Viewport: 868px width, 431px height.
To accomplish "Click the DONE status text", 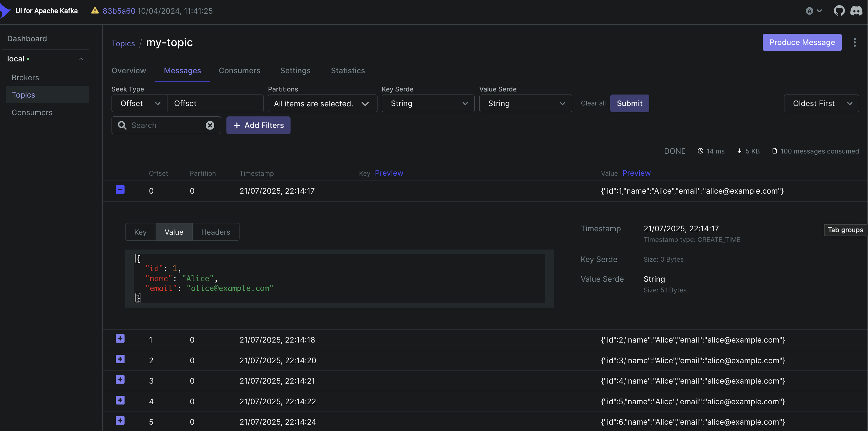I will tap(675, 151).
